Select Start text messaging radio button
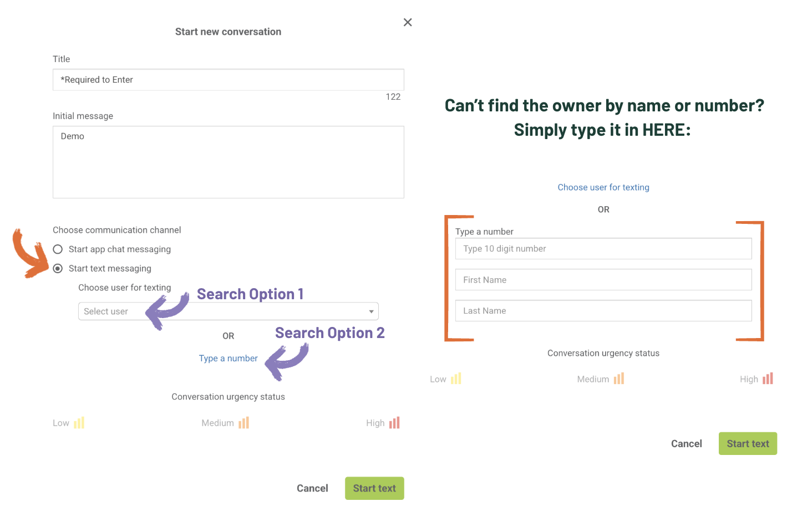This screenshot has height=532, width=792. point(58,268)
